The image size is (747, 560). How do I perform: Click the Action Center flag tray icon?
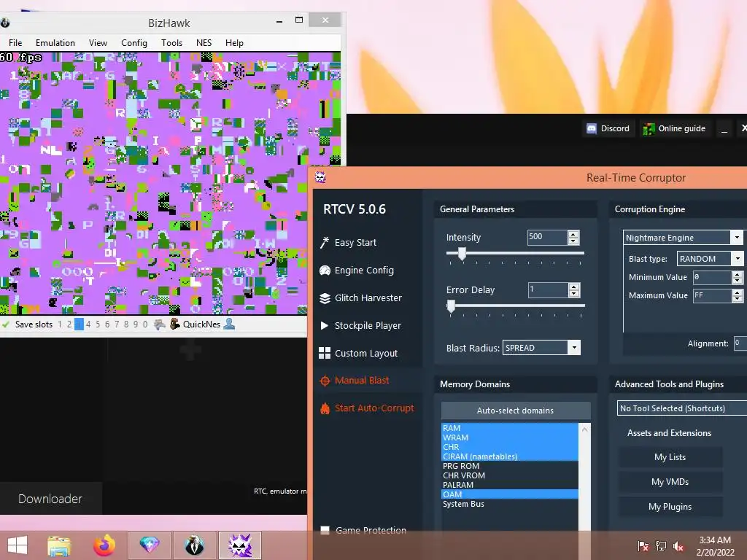pos(643,545)
